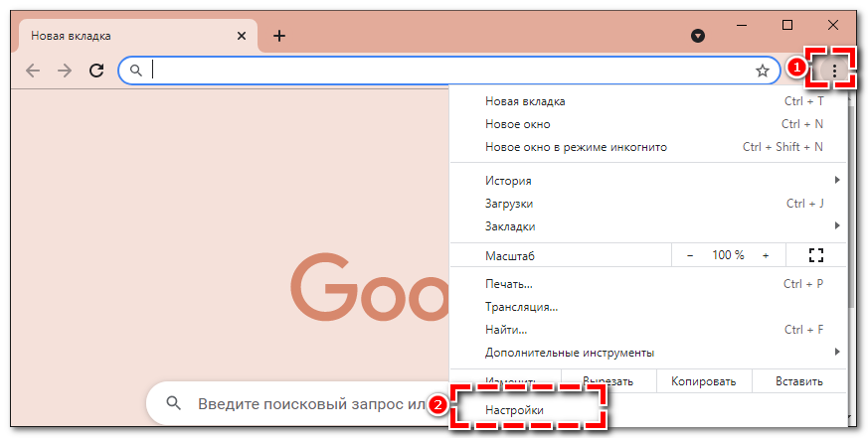The height and width of the screenshot is (438, 868).
Task: Click the round profile dropdown icon
Action: click(698, 36)
